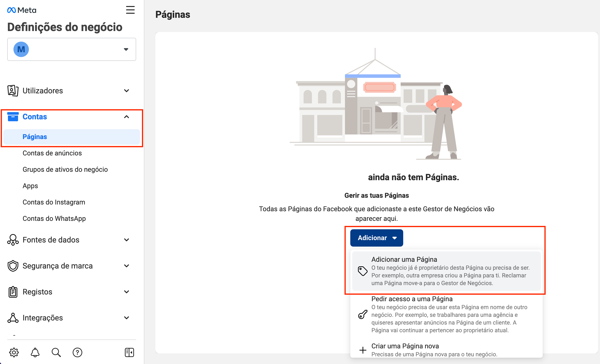Click the hamburger menu icon
This screenshot has height=364, width=600.
click(x=131, y=10)
